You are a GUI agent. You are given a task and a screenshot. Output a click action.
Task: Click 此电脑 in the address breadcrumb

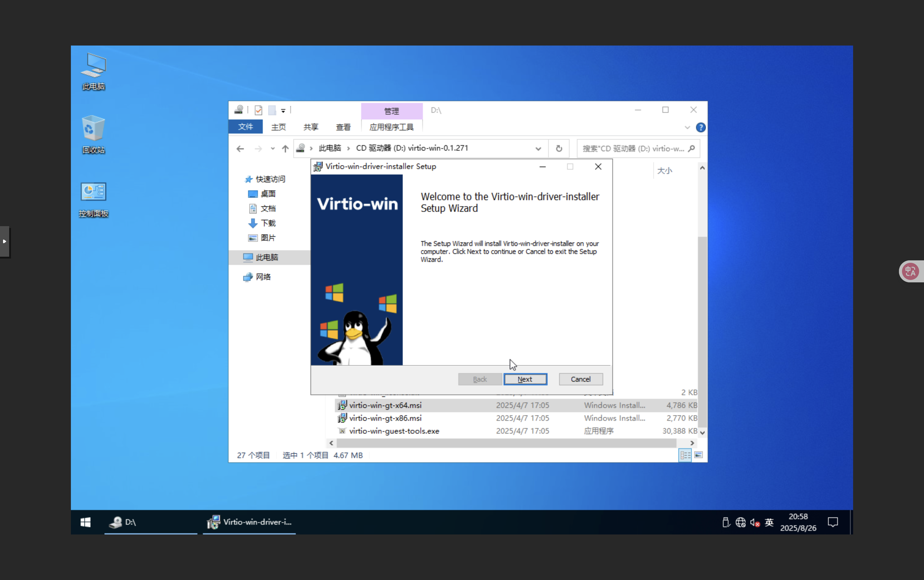329,148
